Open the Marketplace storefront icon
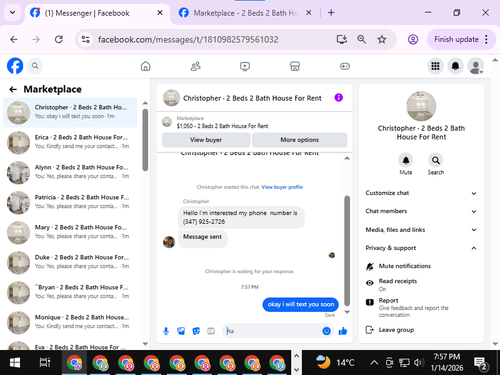 [295, 66]
